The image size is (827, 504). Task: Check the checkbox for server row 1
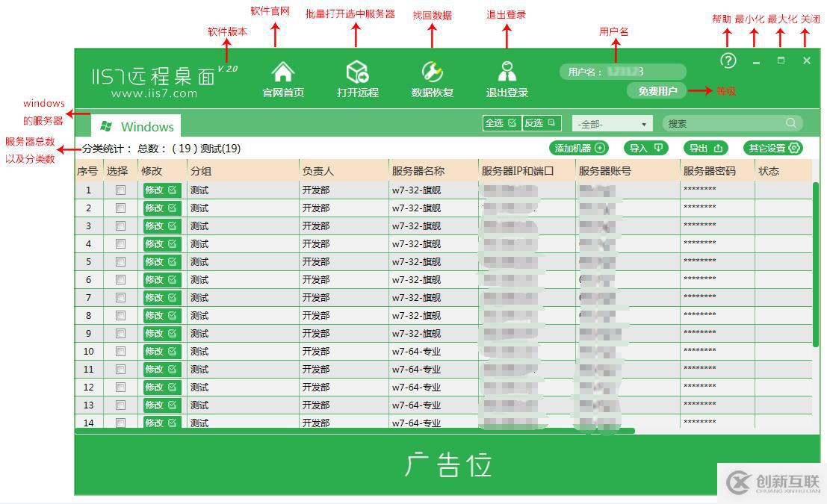coord(120,190)
